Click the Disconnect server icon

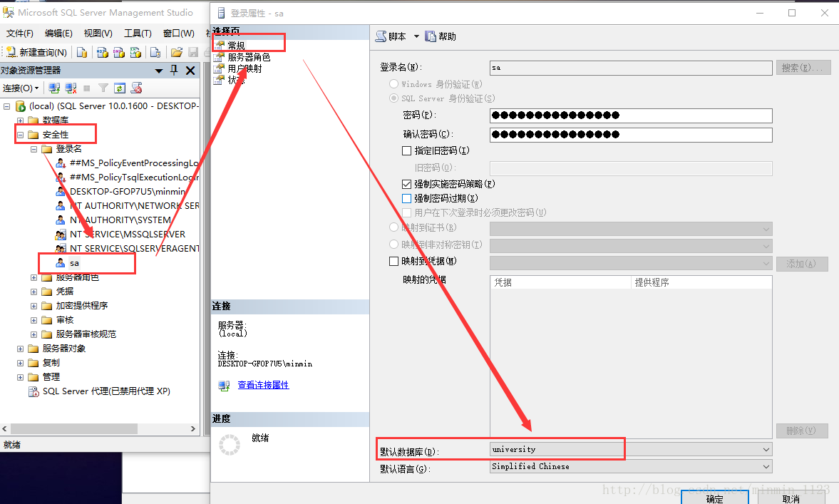click(x=71, y=88)
